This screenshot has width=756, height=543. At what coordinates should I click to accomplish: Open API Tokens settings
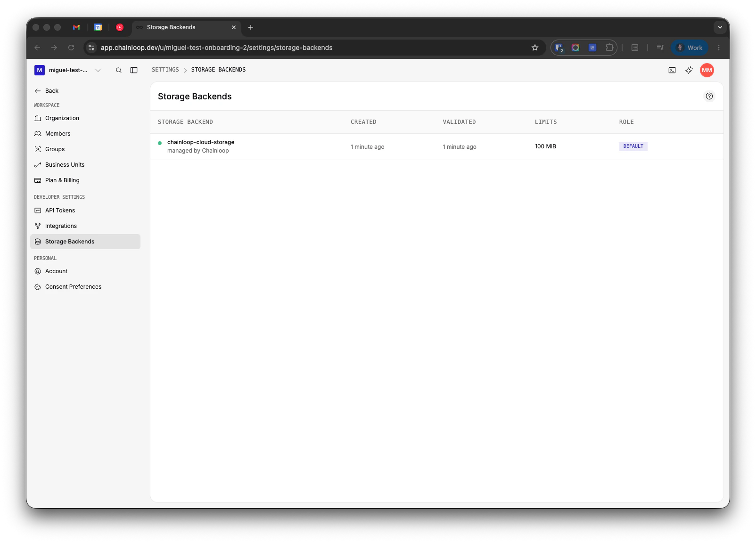pyautogui.click(x=85, y=211)
